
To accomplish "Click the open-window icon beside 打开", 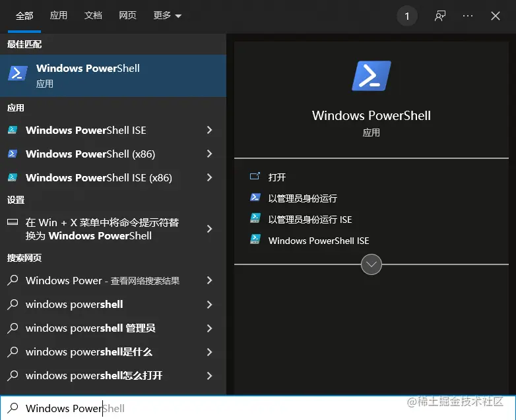I will (255, 177).
